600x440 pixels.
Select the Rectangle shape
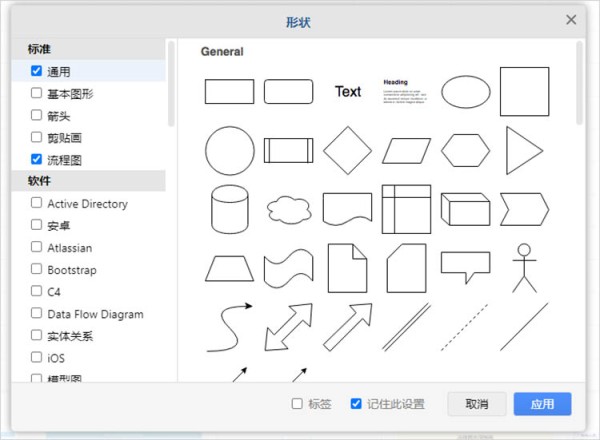coord(229,91)
